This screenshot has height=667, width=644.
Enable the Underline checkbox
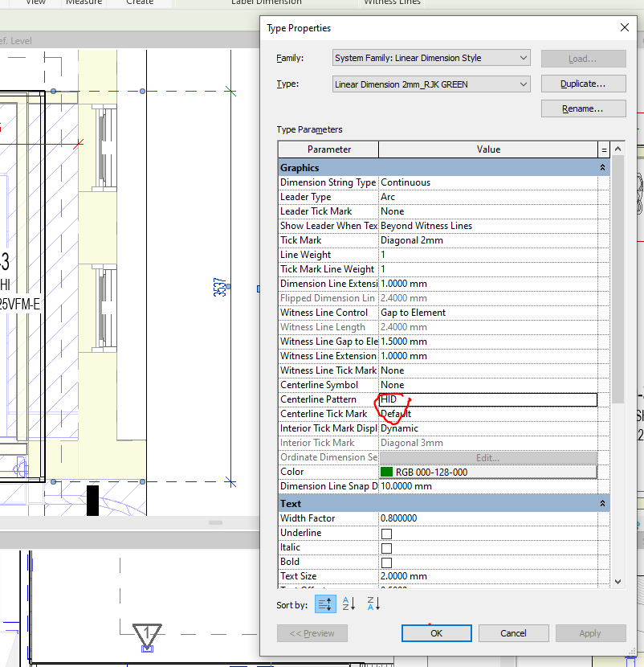(386, 534)
